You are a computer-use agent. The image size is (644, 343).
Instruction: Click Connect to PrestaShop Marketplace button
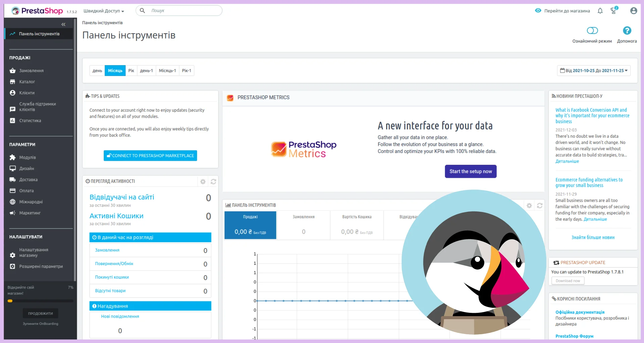pyautogui.click(x=150, y=156)
